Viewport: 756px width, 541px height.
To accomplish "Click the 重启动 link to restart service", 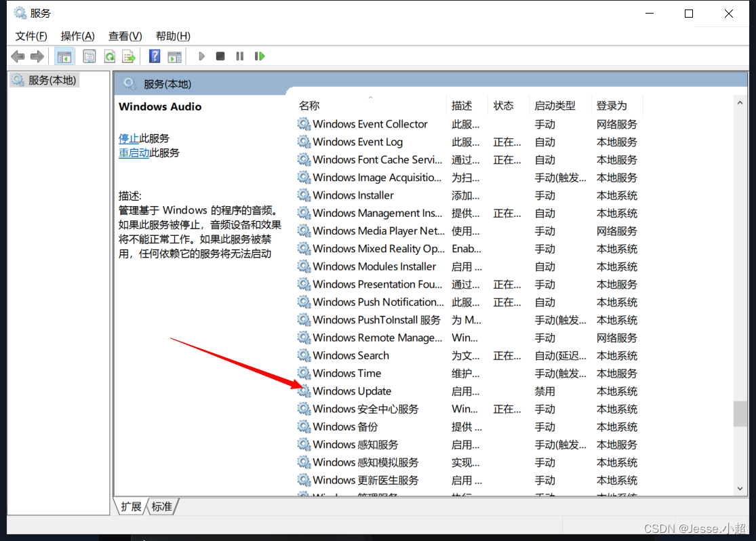I will 134,153.
